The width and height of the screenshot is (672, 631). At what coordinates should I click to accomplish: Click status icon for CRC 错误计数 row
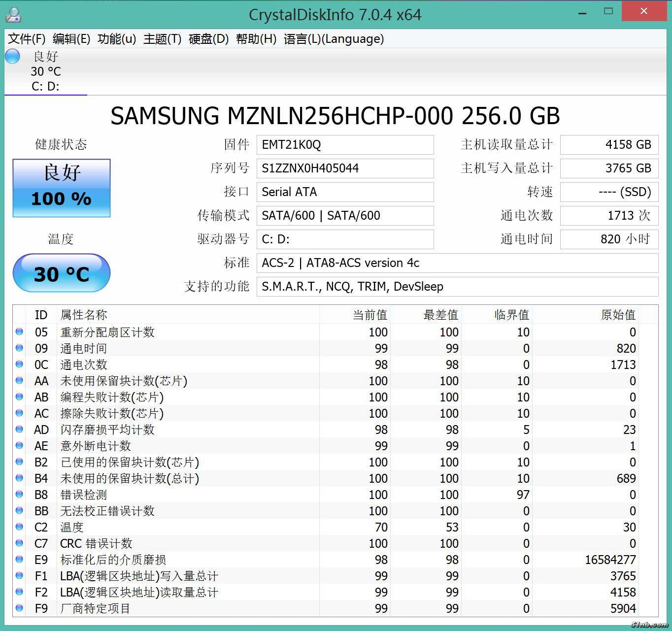pos(19,543)
